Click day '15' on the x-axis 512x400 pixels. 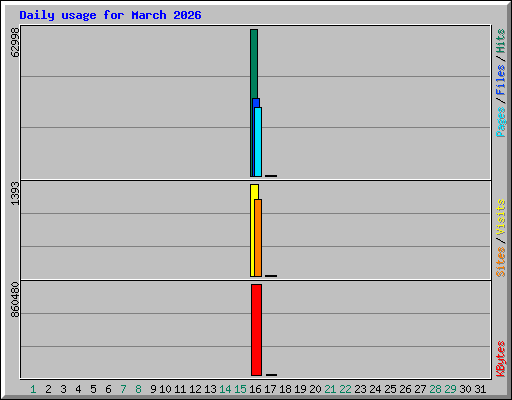[240, 389]
